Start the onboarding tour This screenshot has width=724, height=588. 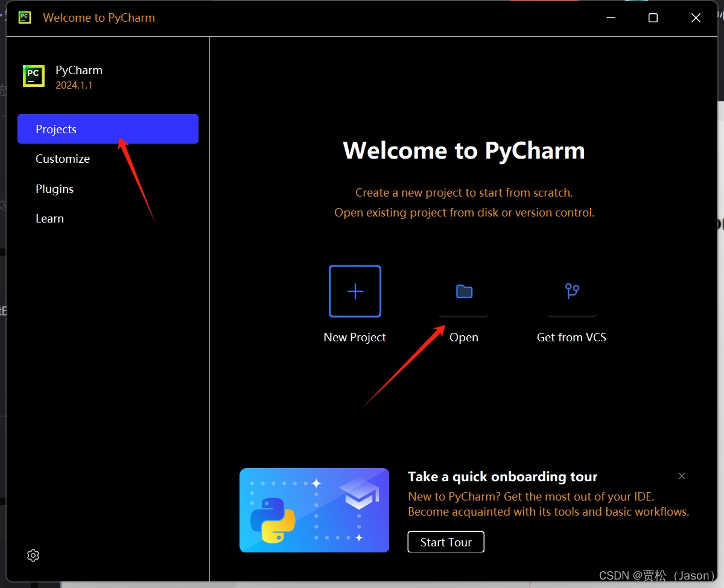point(446,542)
